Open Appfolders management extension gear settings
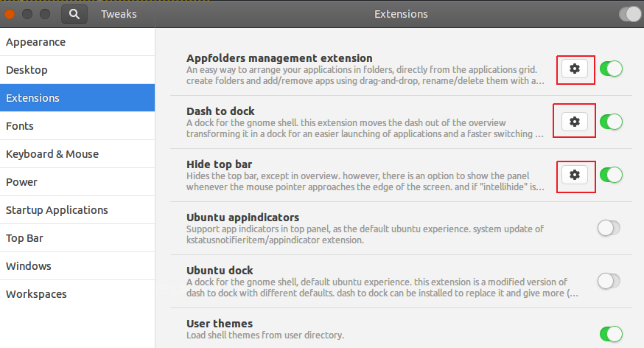This screenshot has height=348, width=644. click(575, 69)
